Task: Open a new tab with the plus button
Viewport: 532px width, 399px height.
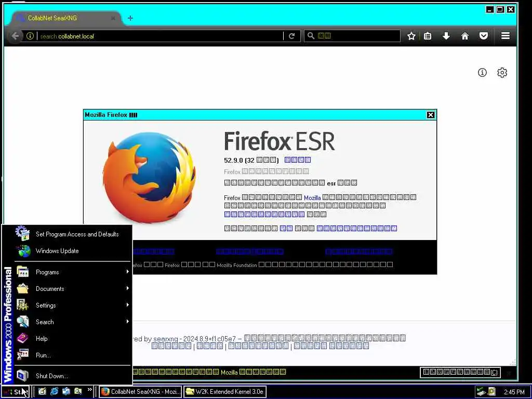Action: [130, 18]
